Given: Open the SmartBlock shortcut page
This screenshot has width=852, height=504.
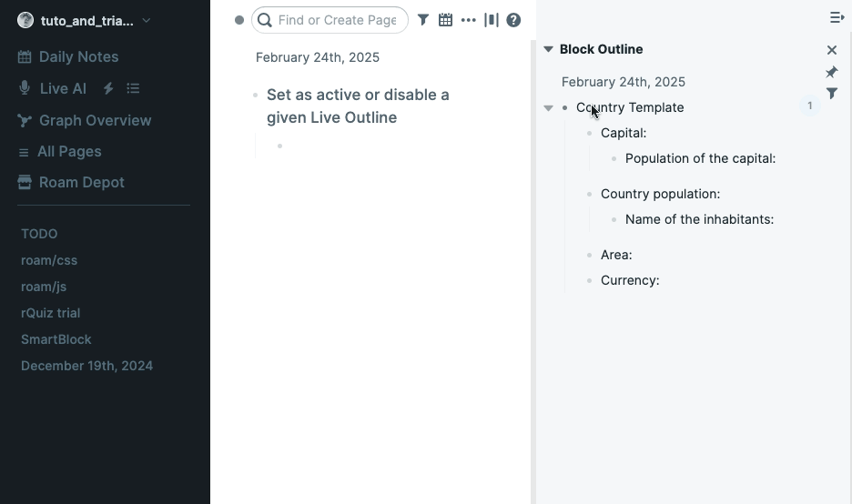Looking at the screenshot, I should click(x=56, y=339).
